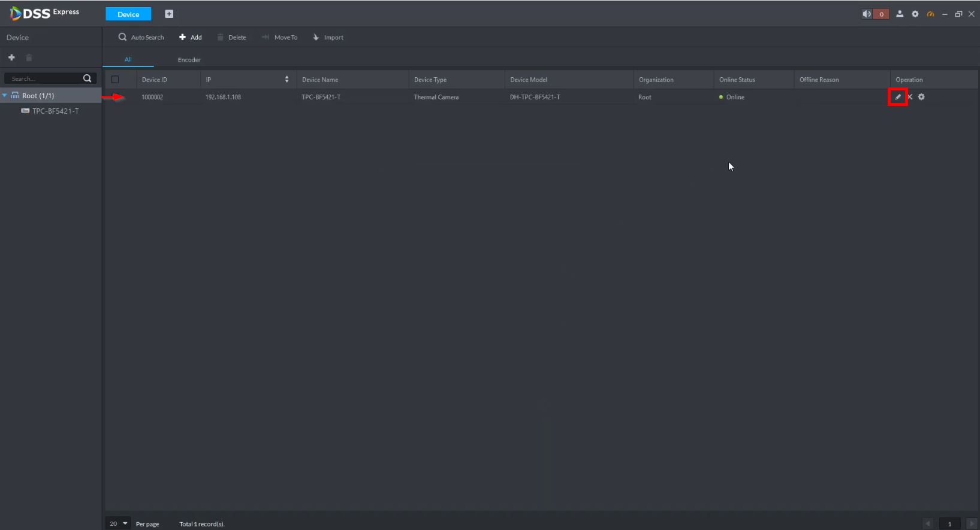Click the X delete icon in Operation column

point(910,97)
